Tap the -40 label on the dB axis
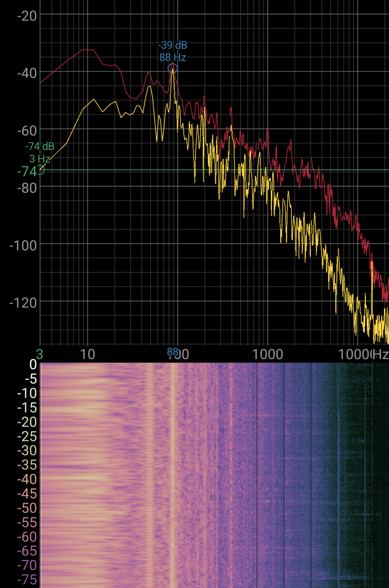This screenshot has height=588, width=389. pyautogui.click(x=27, y=73)
